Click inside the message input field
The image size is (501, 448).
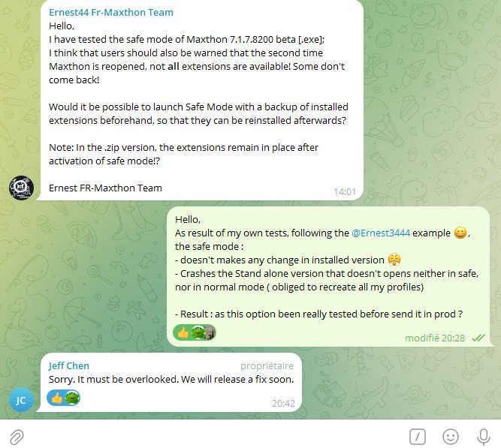[214, 437]
